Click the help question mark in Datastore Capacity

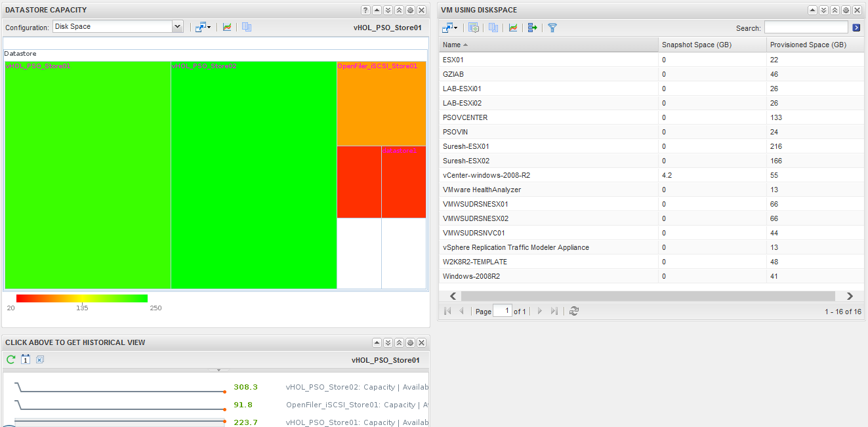click(x=365, y=10)
